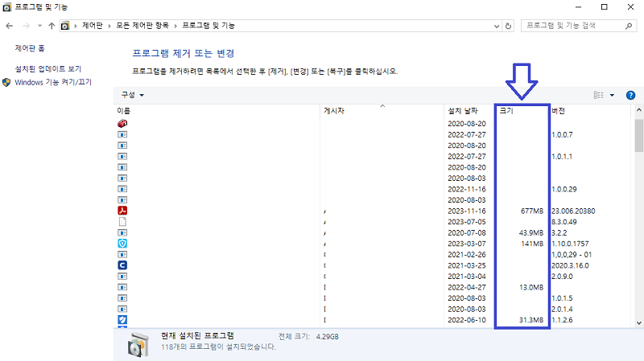Open 설치된 업데이트 보기 link

[x=48, y=68]
